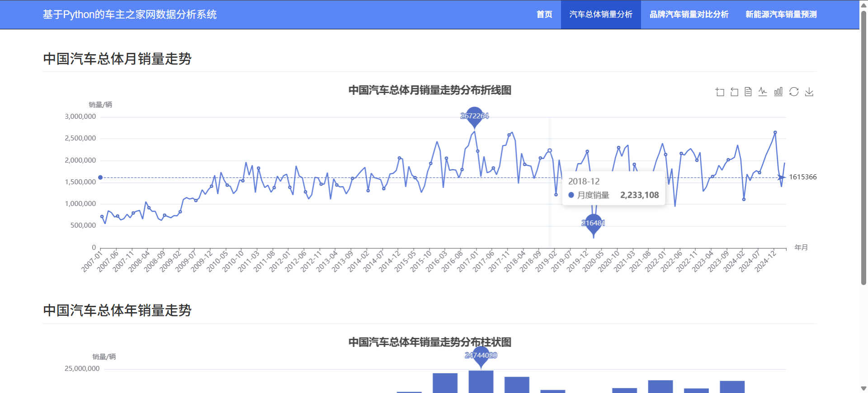The image size is (868, 393).
Task: Click the average line value 1615366
Action: pyautogui.click(x=803, y=177)
